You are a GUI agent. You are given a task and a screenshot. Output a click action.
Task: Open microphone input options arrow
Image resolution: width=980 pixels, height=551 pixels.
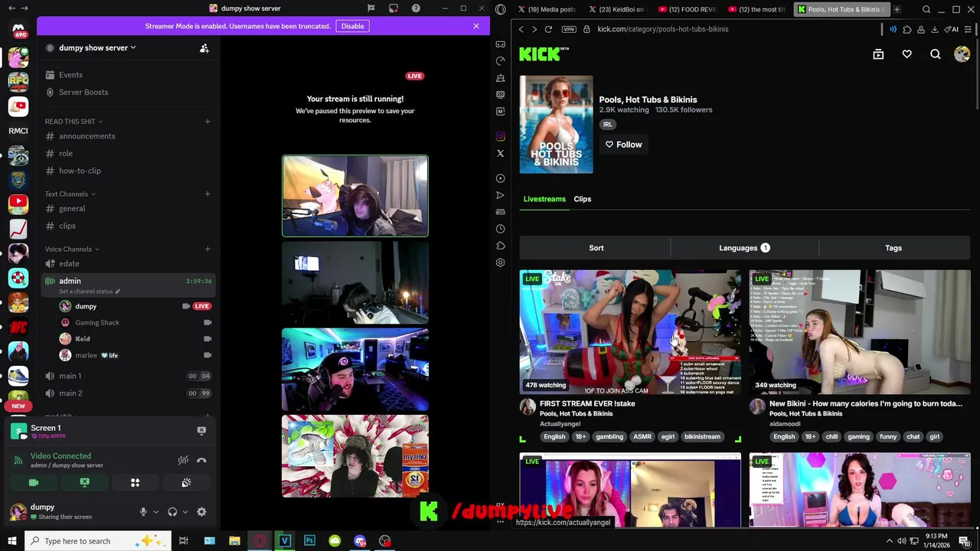tap(155, 512)
